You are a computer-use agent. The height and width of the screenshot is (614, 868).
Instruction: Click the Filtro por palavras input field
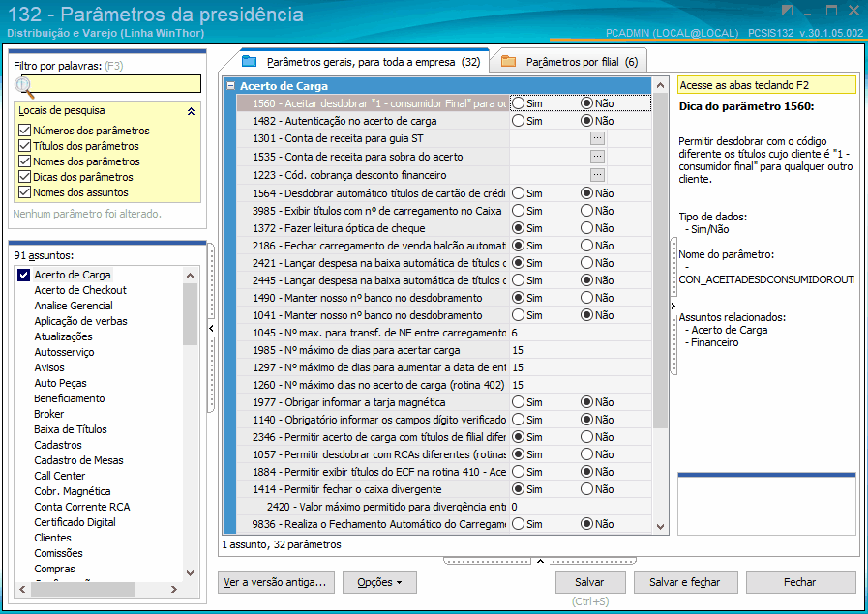116,83
